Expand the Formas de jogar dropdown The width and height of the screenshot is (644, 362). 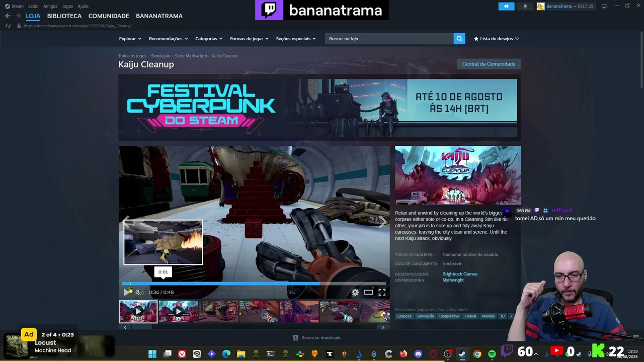click(249, 39)
